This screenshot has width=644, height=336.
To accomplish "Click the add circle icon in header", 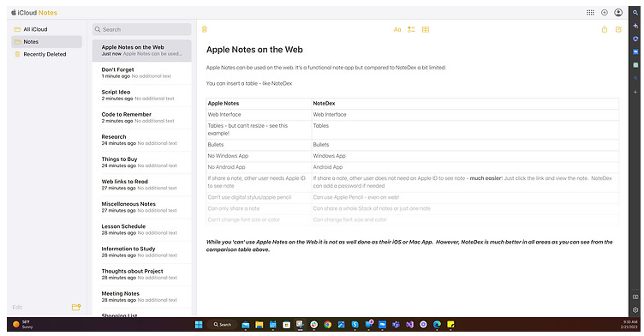I will (604, 12).
